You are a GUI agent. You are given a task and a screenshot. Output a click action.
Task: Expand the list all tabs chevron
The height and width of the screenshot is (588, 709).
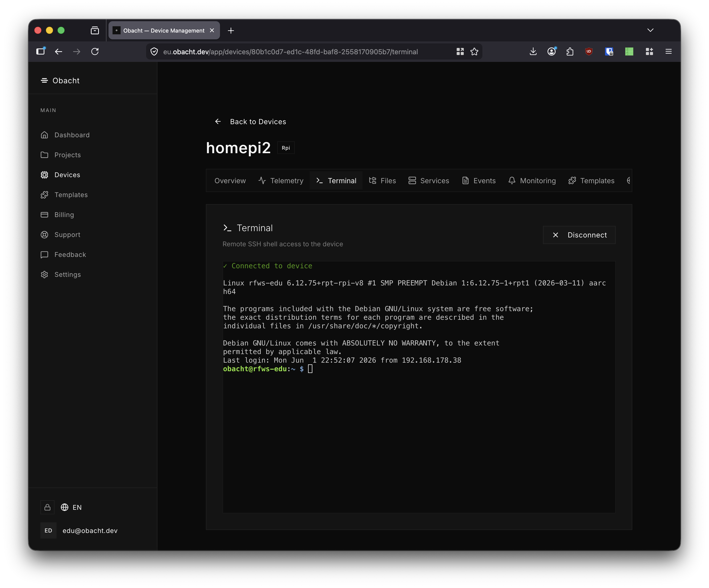650,30
